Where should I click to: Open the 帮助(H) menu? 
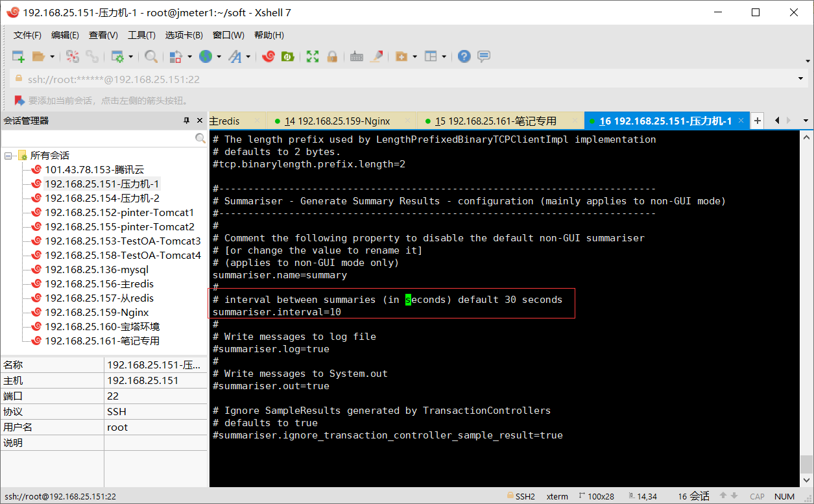[269, 35]
